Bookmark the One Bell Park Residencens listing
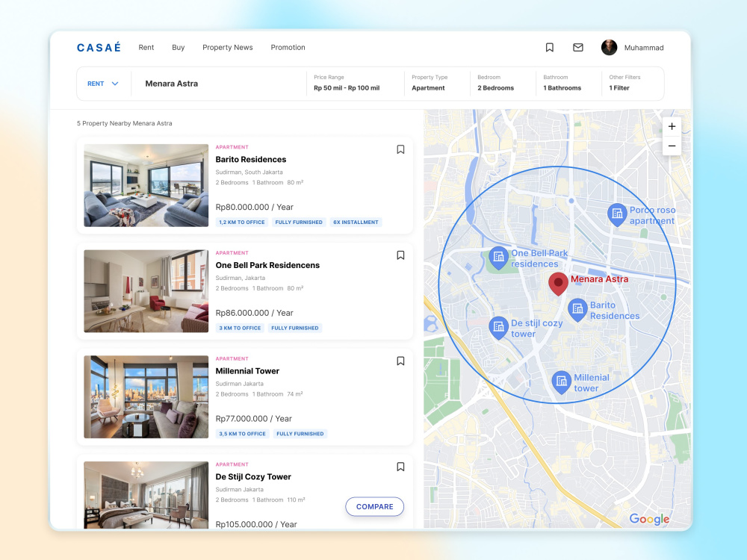 pyautogui.click(x=400, y=255)
